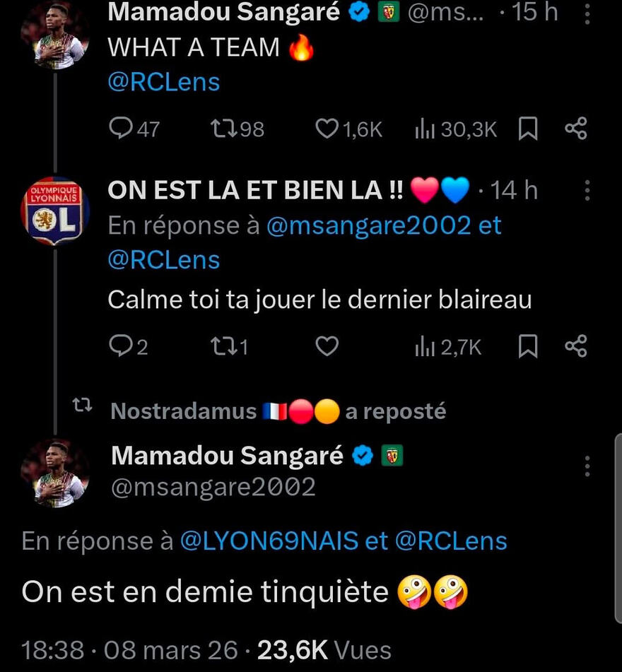Like the WHAT A TEAM tweet
This screenshot has width=622, height=672.
327,129
